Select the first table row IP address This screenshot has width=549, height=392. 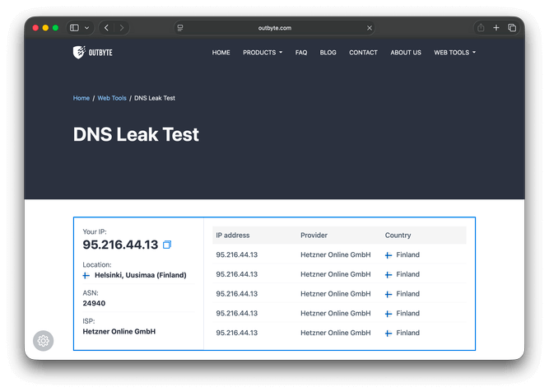pyautogui.click(x=237, y=254)
